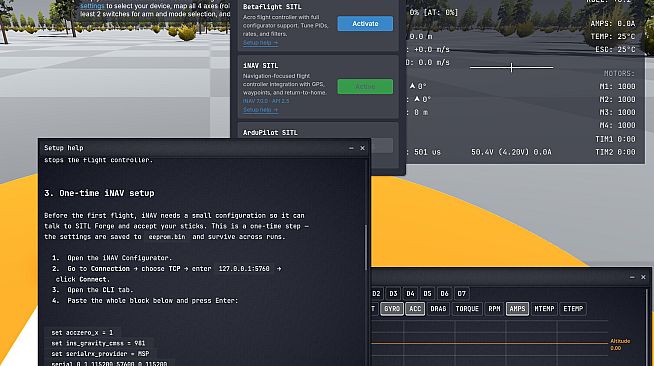
Task: Click the ESC: 25°C telemetry readout
Action: tap(616, 50)
